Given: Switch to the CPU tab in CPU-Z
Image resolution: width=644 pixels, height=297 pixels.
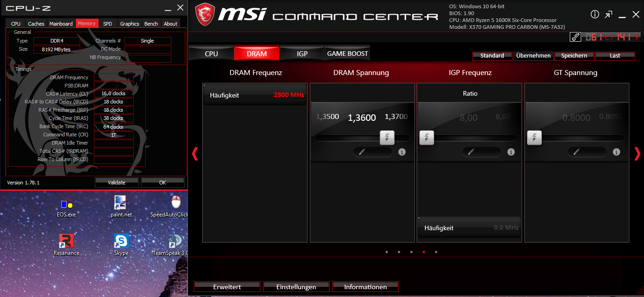Looking at the screenshot, I should coord(16,23).
